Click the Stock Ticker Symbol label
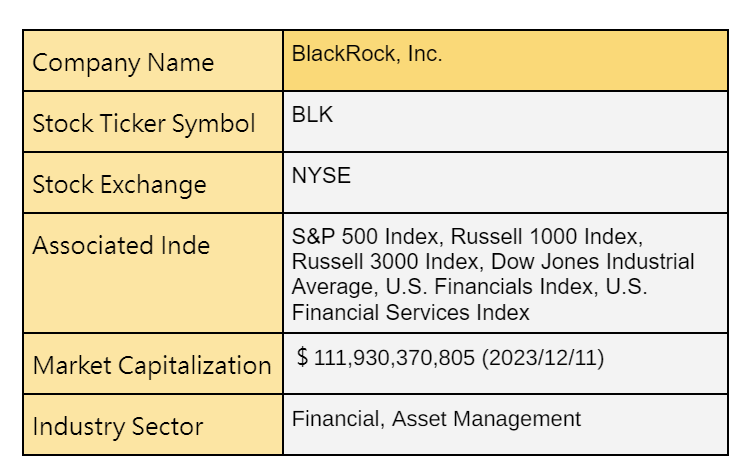The image size is (747, 476). pyautogui.click(x=144, y=124)
